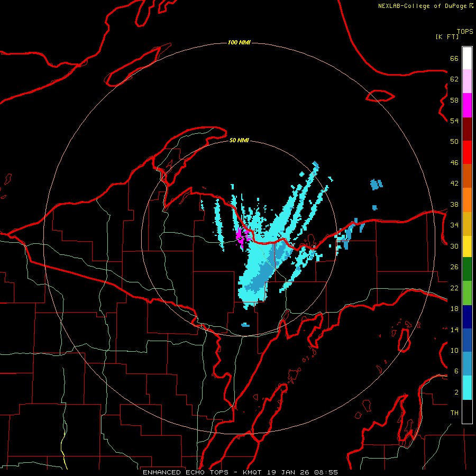
Task: Click the 08:55 timestamp
Action: pyautogui.click(x=326, y=472)
